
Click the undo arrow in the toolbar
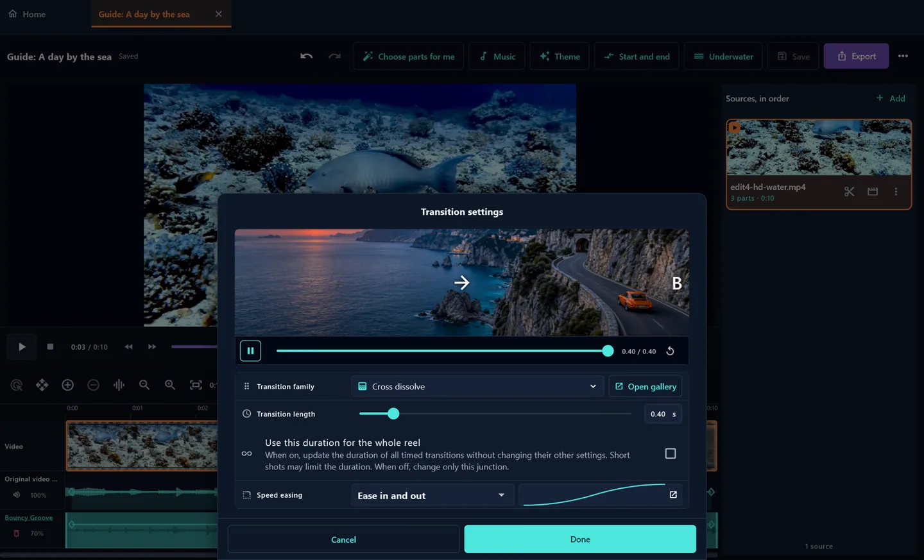[307, 56]
